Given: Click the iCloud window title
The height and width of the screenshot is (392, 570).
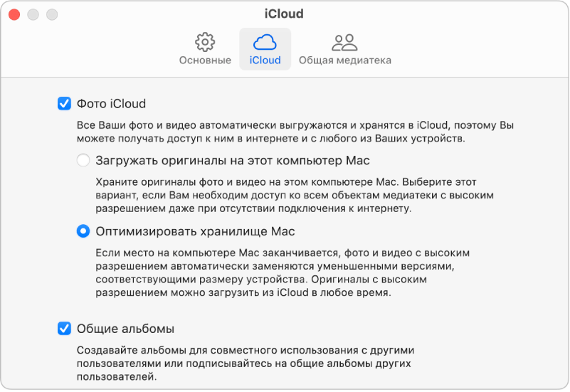Looking at the screenshot, I should (x=284, y=14).
